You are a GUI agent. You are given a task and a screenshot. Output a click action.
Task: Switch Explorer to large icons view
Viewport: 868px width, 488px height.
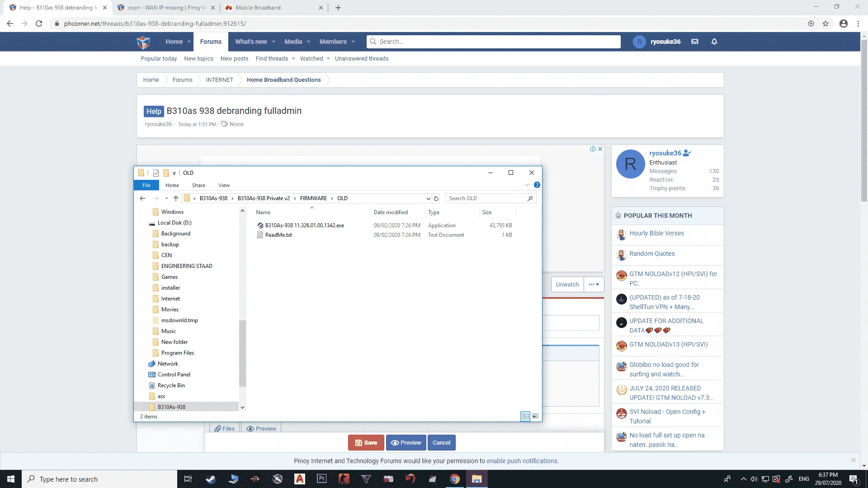[x=535, y=416]
